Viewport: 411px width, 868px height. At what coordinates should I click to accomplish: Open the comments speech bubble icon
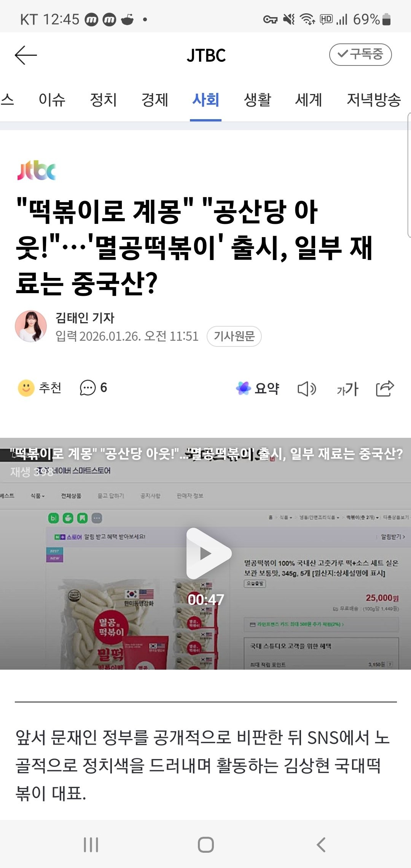point(88,388)
